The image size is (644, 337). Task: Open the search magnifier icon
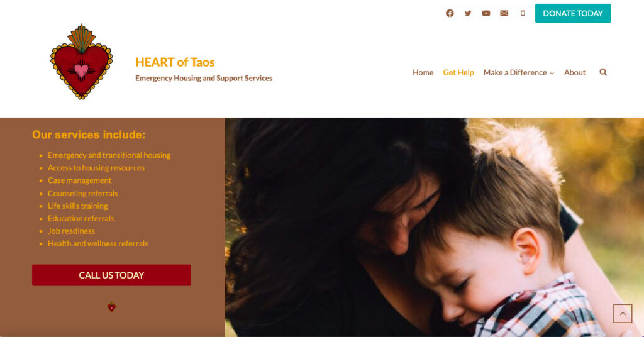click(603, 72)
